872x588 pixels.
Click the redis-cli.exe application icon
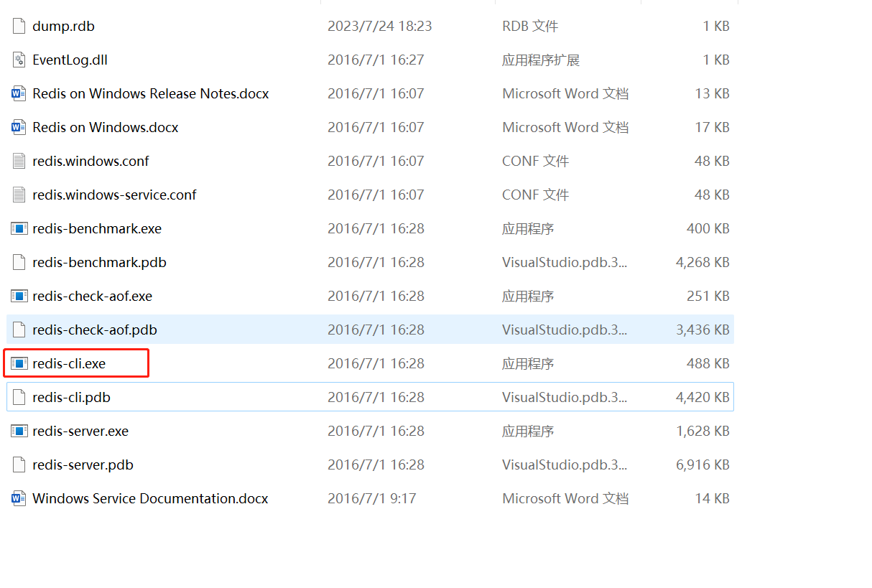[19, 363]
